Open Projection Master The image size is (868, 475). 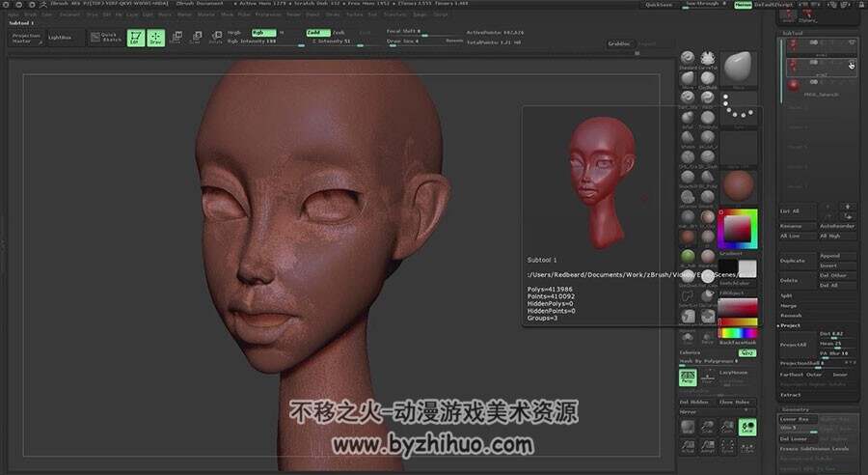coord(26,38)
